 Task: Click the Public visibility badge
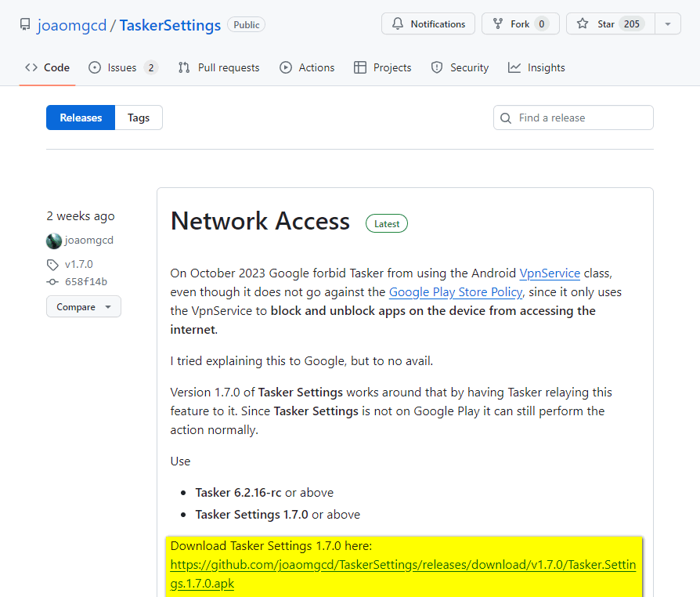pyautogui.click(x=246, y=24)
